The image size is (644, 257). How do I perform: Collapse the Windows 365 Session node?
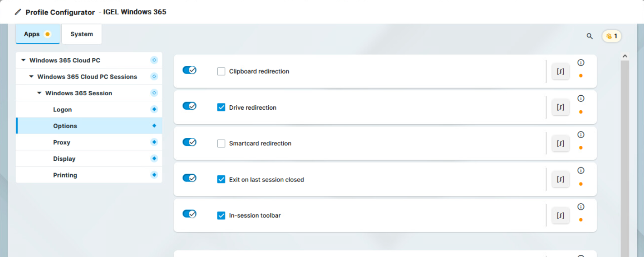[x=39, y=93]
